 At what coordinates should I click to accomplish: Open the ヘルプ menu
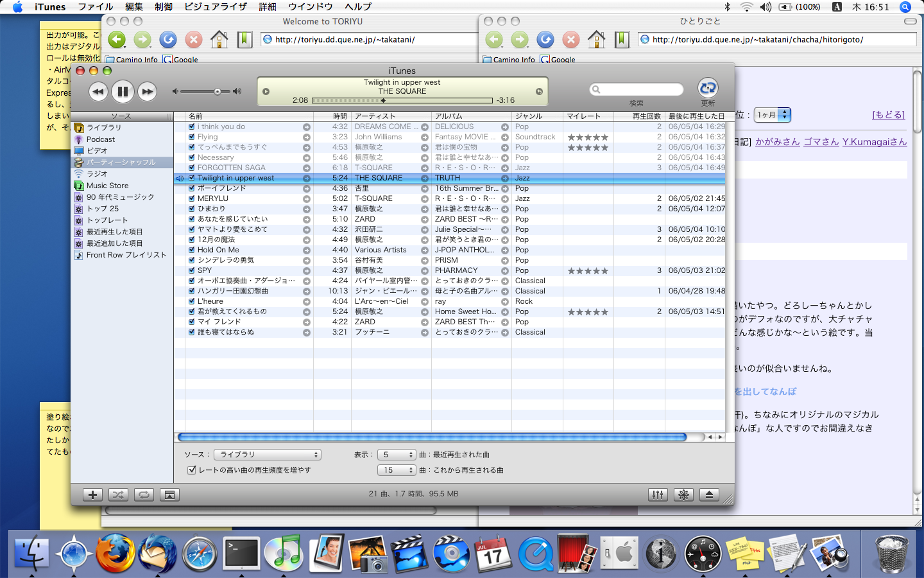pos(358,7)
